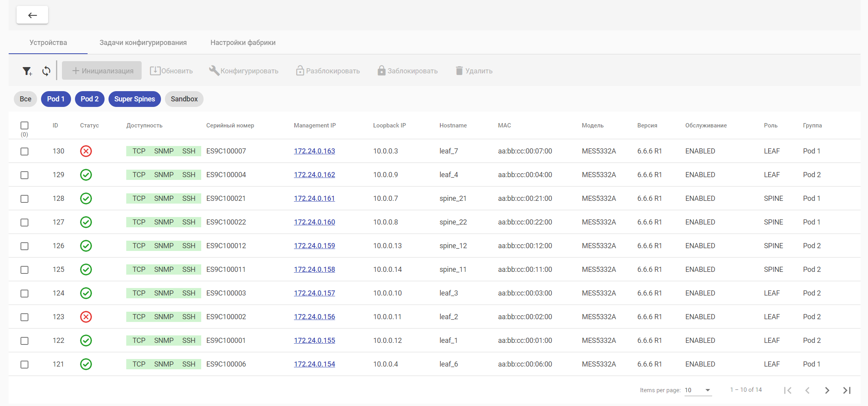The width and height of the screenshot is (868, 406).
Task: Open the add filter icon
Action: [x=27, y=71]
